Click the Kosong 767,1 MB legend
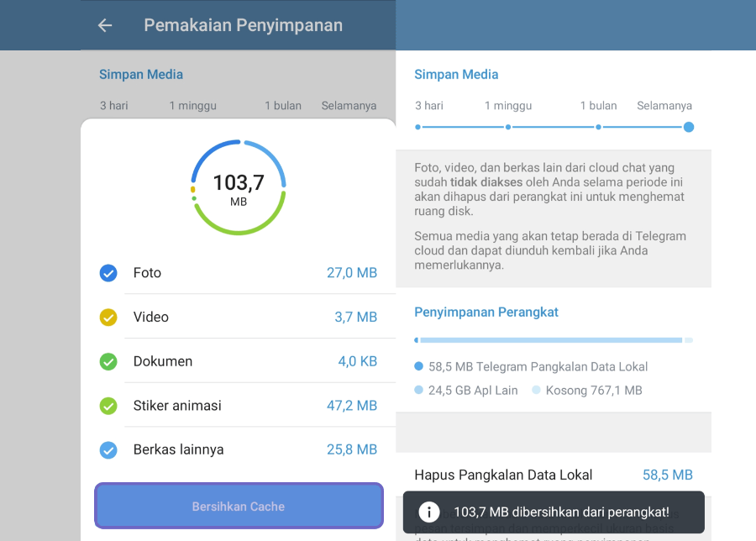The height and width of the screenshot is (541, 756). click(587, 391)
